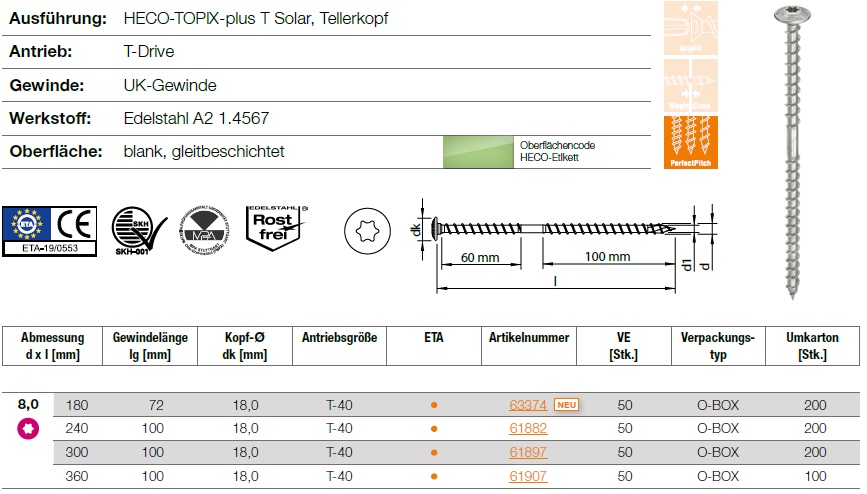Click 'blank, gleitbeschichtet' surface text
Image resolution: width=867 pixels, height=494 pixels.
tap(204, 152)
